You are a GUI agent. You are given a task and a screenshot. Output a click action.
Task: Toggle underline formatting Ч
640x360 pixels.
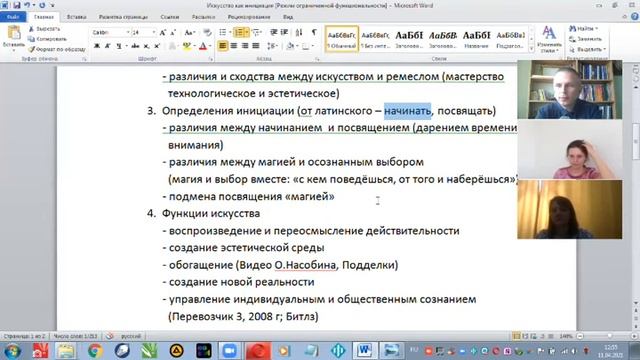(x=119, y=46)
